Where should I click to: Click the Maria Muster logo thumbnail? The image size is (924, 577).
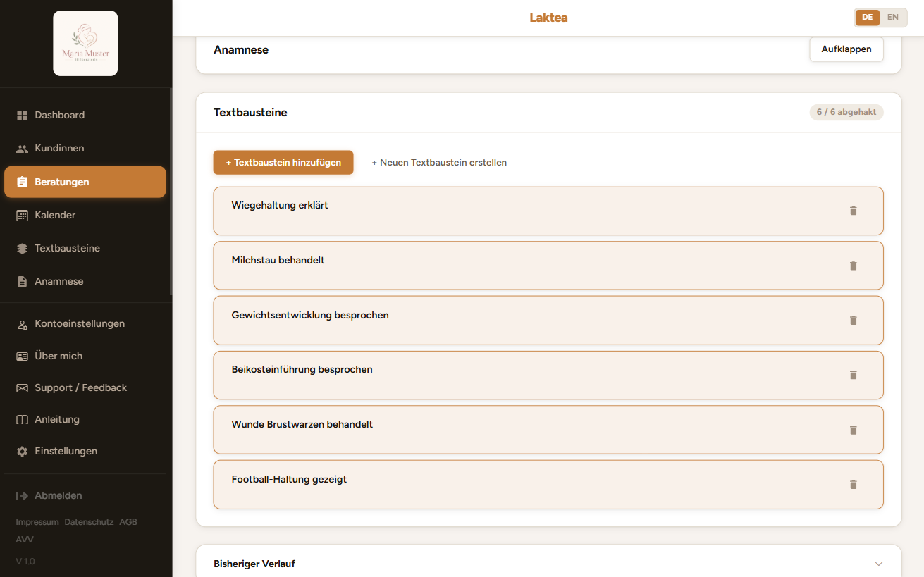(x=85, y=44)
